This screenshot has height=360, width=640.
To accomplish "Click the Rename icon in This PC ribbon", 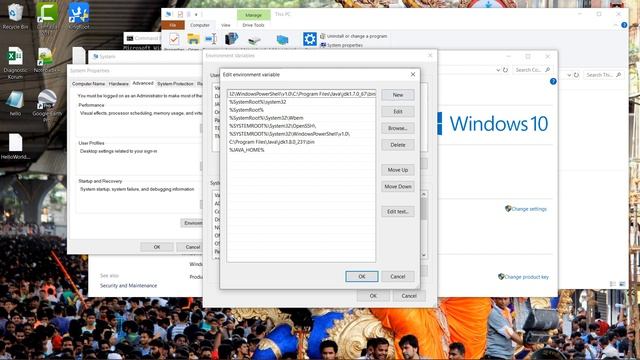I will tap(211, 40).
